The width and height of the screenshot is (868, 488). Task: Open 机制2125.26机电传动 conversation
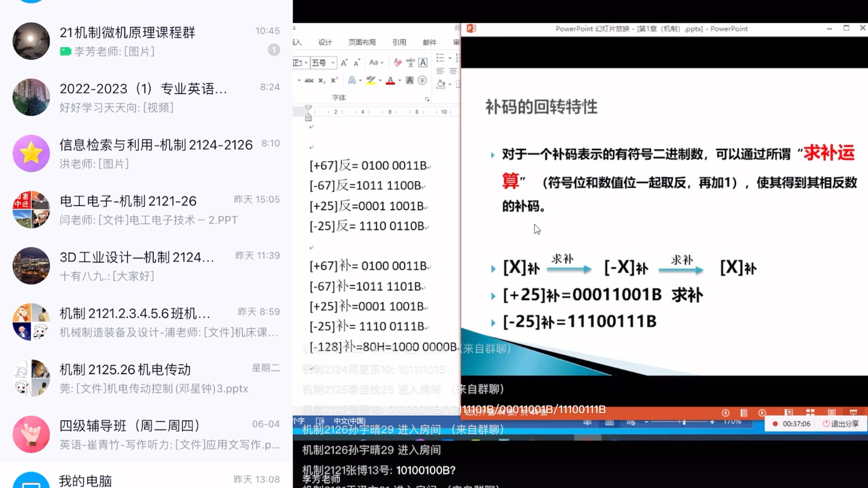coord(146,378)
